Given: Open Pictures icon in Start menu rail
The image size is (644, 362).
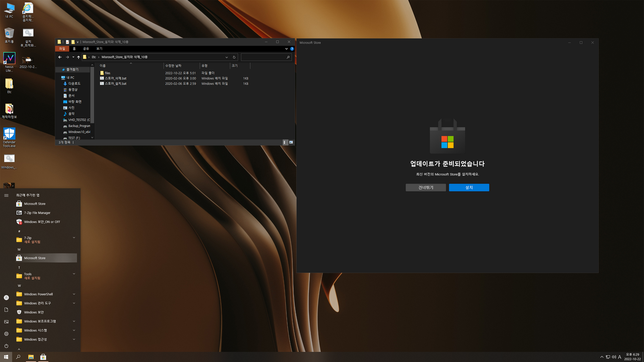Looking at the screenshot, I should [x=6, y=322].
